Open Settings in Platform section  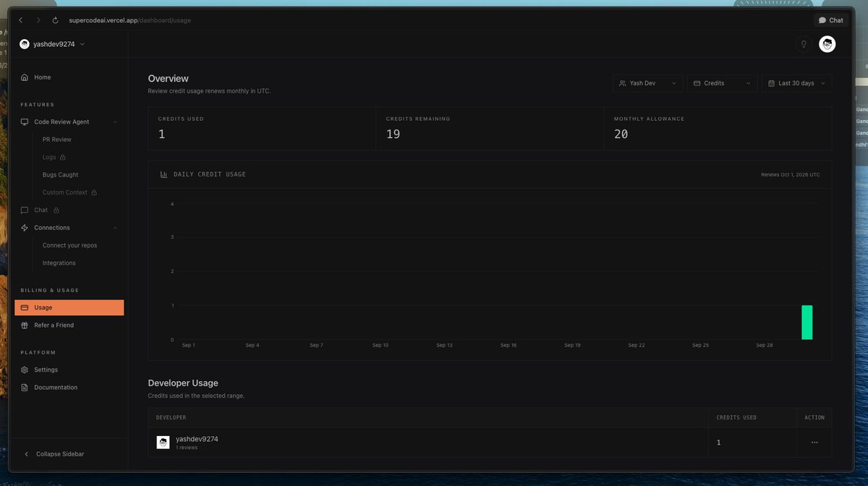click(46, 370)
